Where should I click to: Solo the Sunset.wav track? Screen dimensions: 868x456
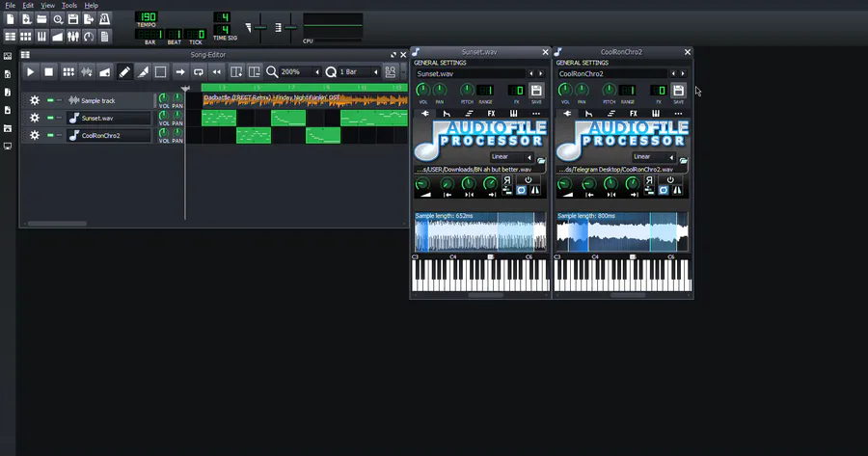tap(59, 118)
